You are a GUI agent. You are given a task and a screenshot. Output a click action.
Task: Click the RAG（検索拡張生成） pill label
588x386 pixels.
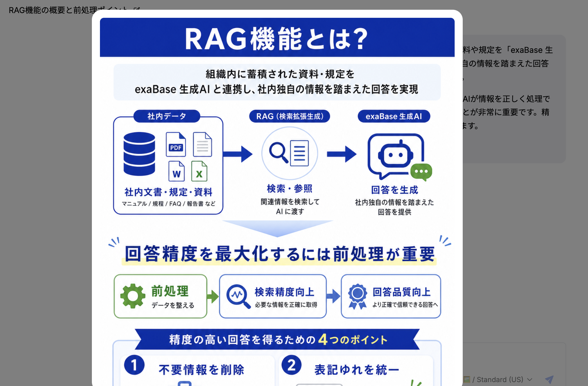[290, 116]
